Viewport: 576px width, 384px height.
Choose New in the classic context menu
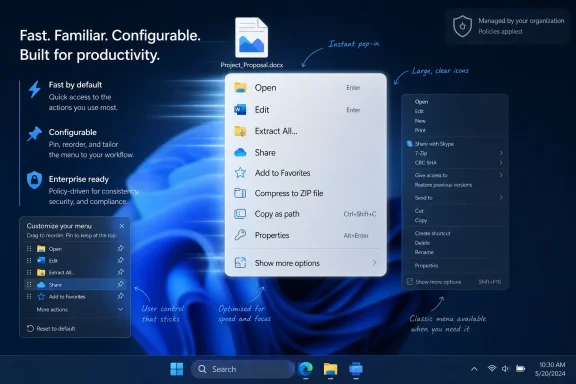(420, 121)
